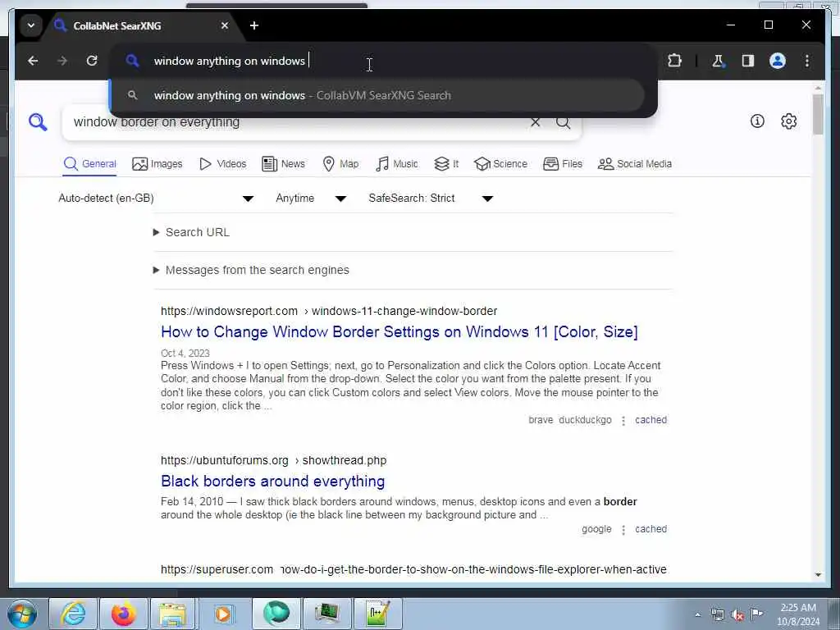
Task: Close the CollabNet SearXNG tab
Action: [x=225, y=25]
